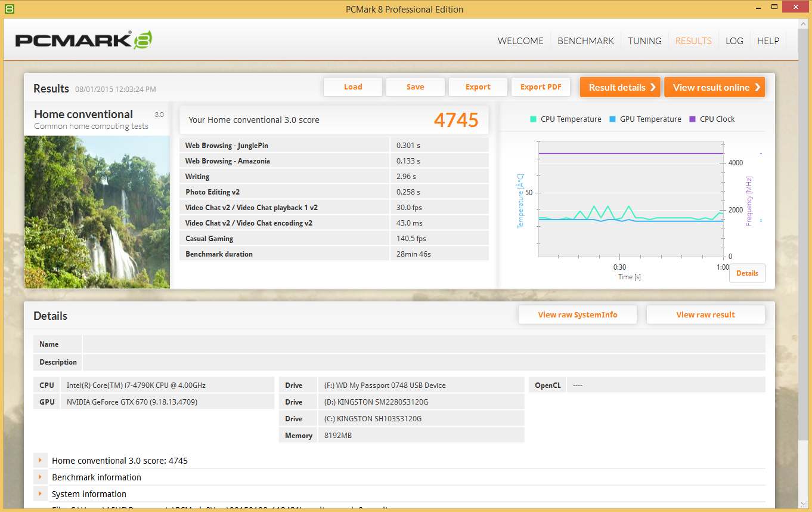
Task: Open the LOG tab
Action: [734, 41]
